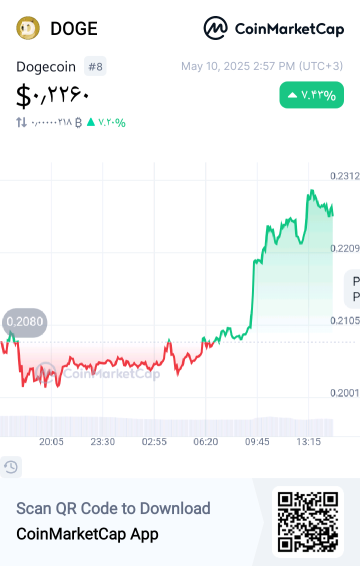Click the 13:15 time axis label

(309, 442)
